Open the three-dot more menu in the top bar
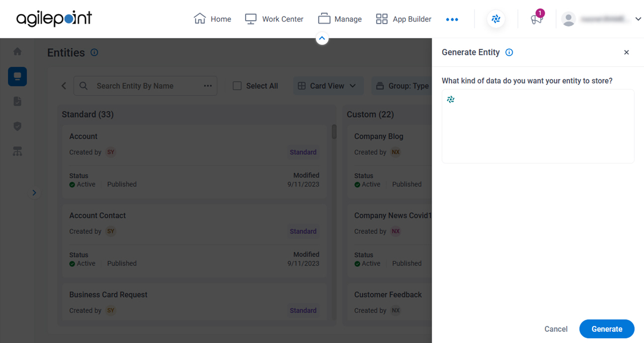 coord(452,20)
